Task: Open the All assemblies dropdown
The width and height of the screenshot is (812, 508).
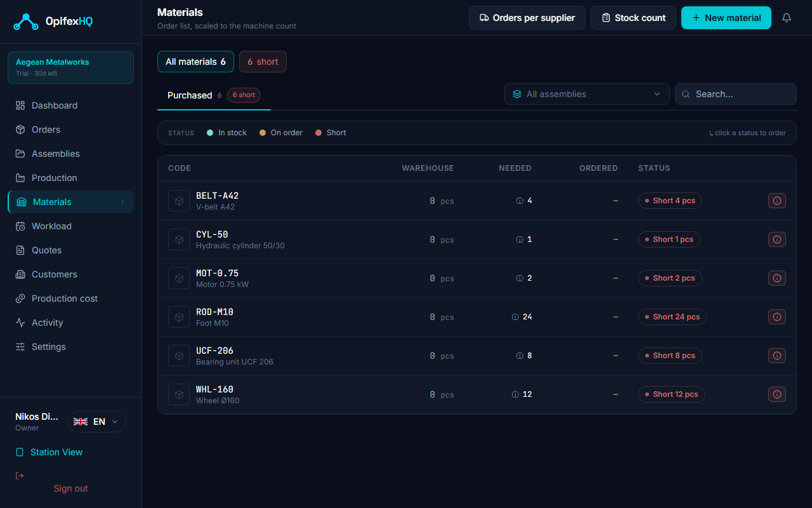Action: tap(587, 94)
